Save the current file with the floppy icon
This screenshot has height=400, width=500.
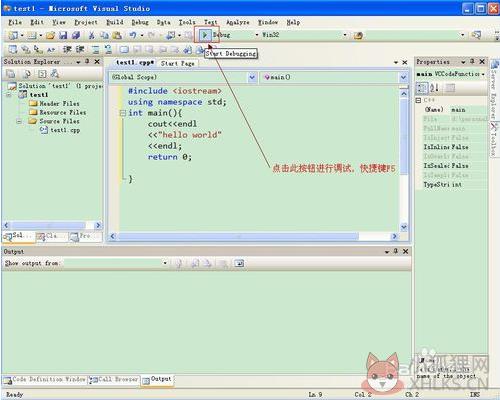coord(63,35)
